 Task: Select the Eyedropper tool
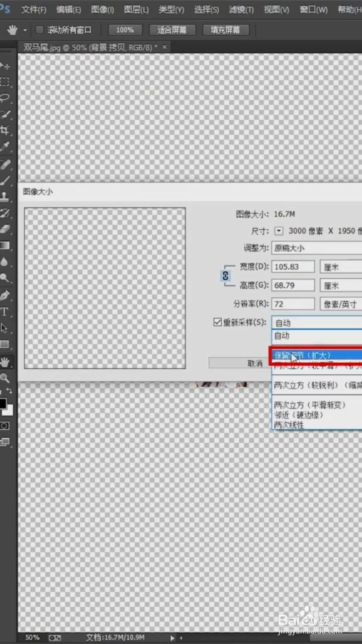5,147
